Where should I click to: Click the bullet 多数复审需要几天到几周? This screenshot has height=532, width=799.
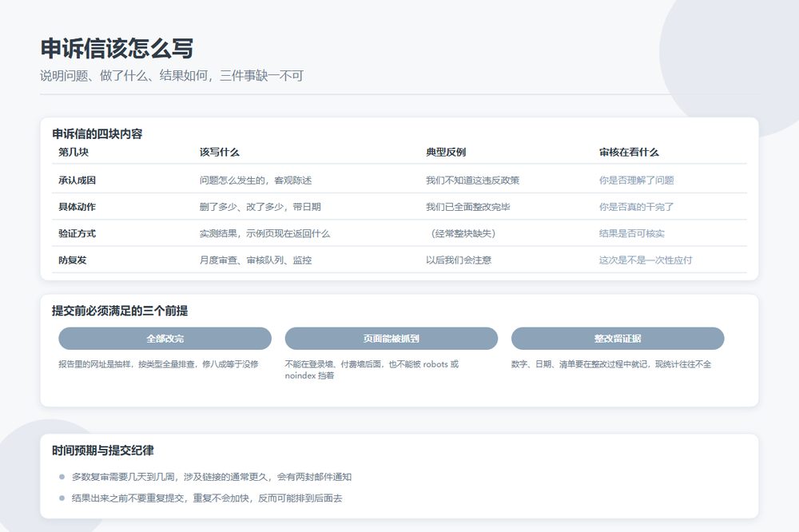point(212,477)
